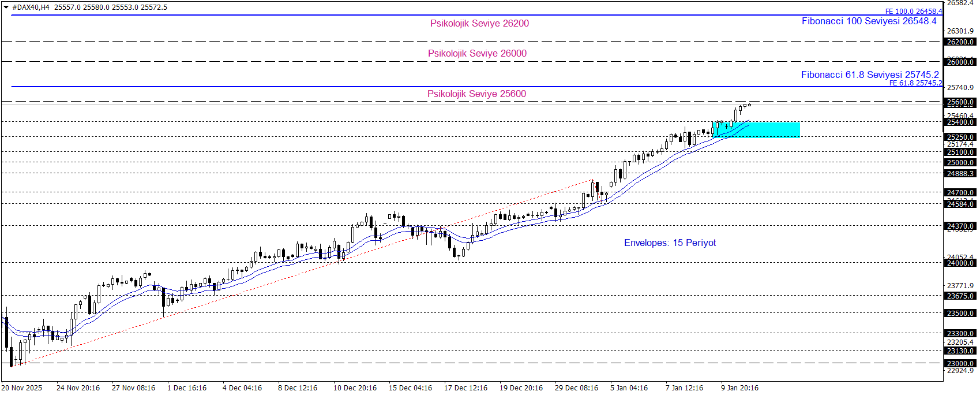
Task: Select the cyan rectangle zone near 25400
Action: pyautogui.click(x=757, y=129)
